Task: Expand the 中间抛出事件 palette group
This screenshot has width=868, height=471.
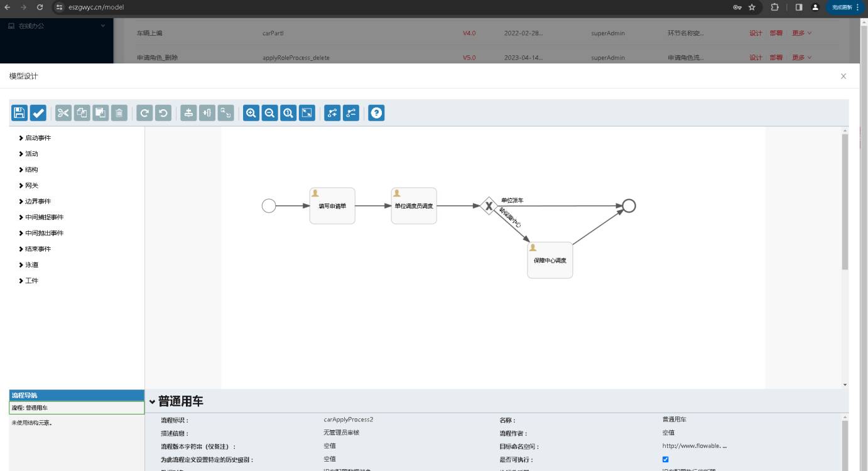Action: 41,233
